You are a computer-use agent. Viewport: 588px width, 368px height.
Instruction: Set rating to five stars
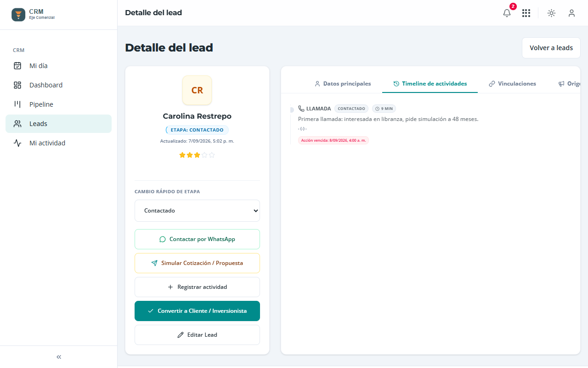click(212, 155)
